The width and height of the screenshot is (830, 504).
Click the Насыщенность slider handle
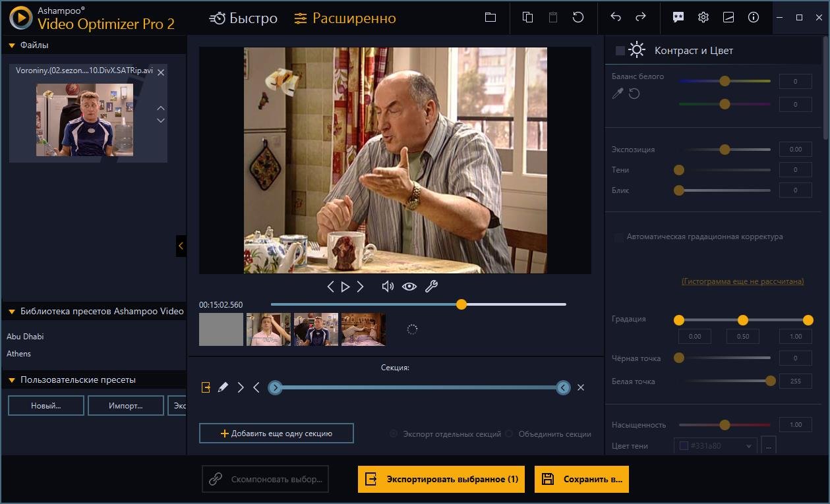pos(725,425)
